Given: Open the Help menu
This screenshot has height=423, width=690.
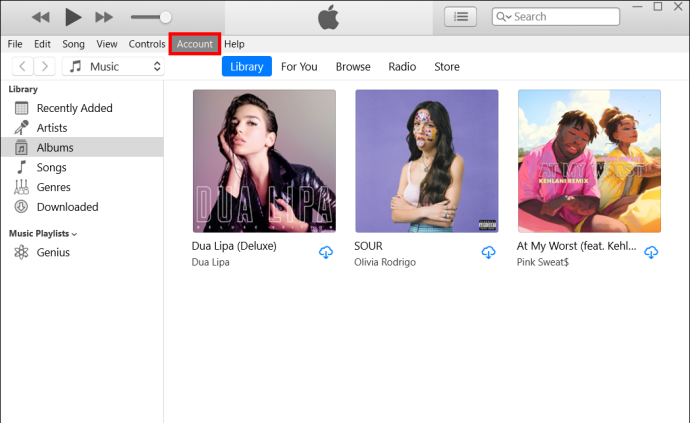Looking at the screenshot, I should [234, 44].
